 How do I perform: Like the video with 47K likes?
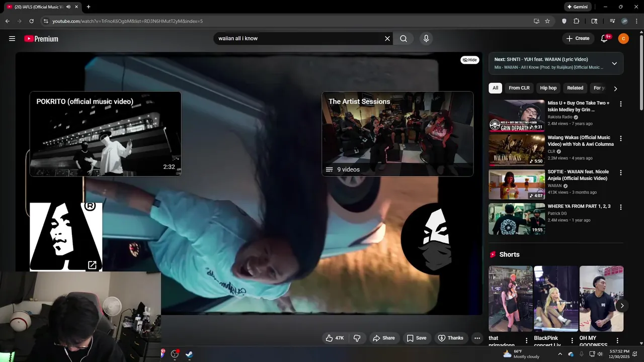(x=335, y=338)
